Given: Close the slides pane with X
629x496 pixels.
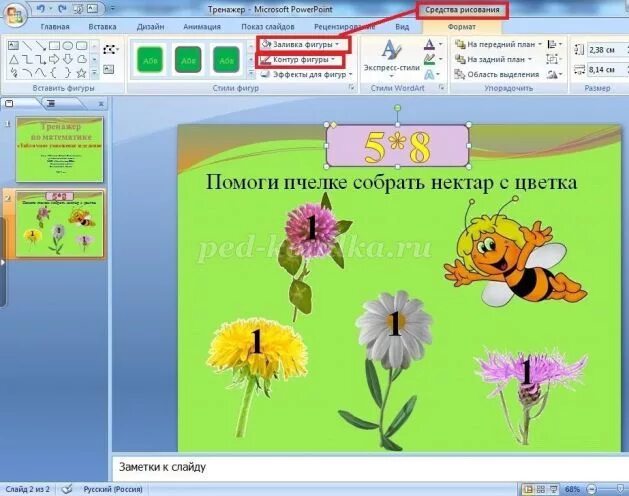Looking at the screenshot, I should pyautogui.click(x=101, y=104).
